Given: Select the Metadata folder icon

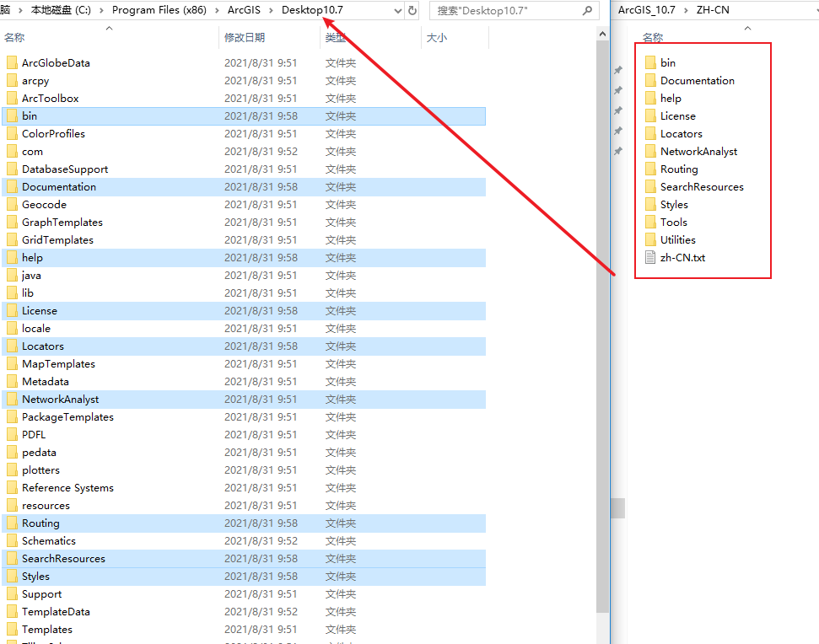Looking at the screenshot, I should click(x=12, y=382).
